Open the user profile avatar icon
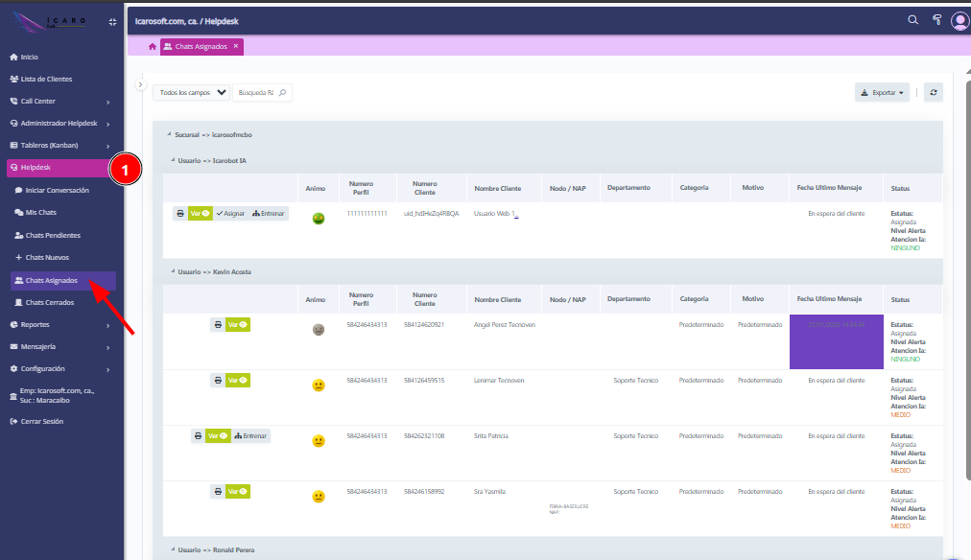This screenshot has height=560, width=971. coord(959,20)
